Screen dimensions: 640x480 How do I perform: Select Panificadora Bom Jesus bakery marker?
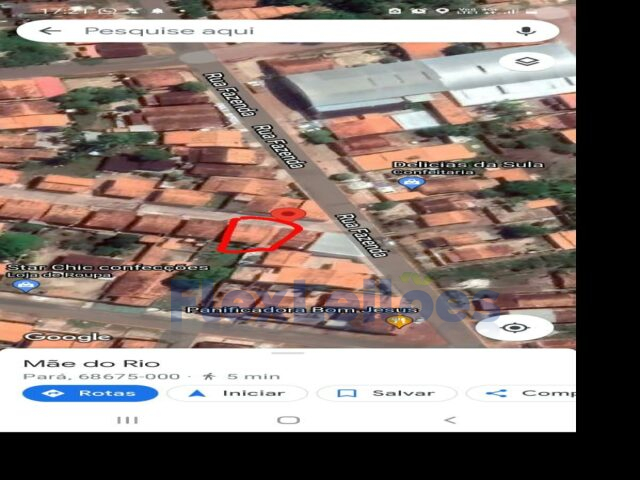399,321
